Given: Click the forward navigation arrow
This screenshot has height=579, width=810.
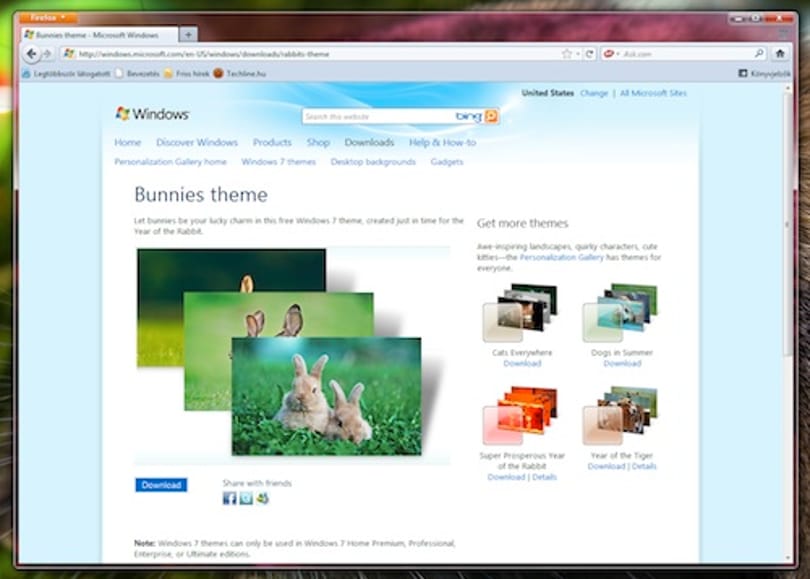Looking at the screenshot, I should click(x=48, y=54).
